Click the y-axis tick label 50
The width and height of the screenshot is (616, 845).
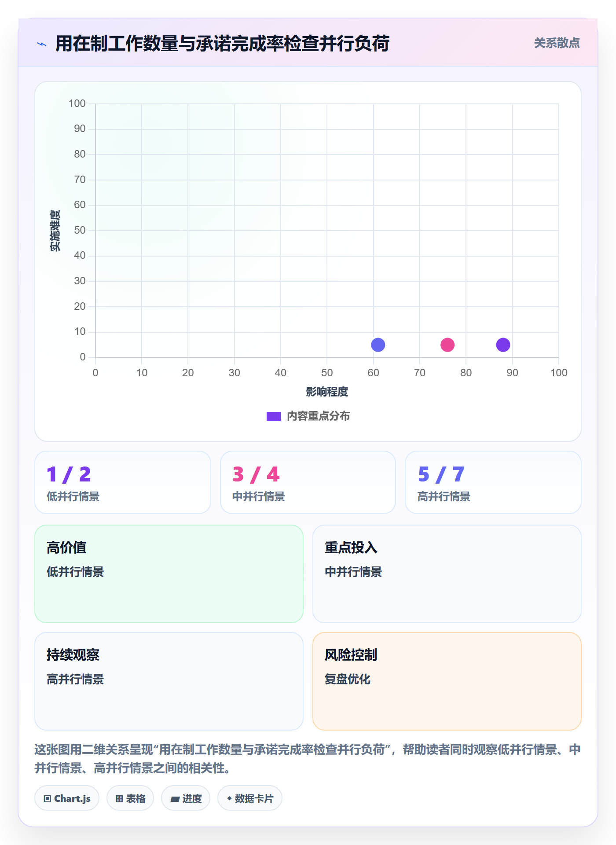[x=80, y=230]
